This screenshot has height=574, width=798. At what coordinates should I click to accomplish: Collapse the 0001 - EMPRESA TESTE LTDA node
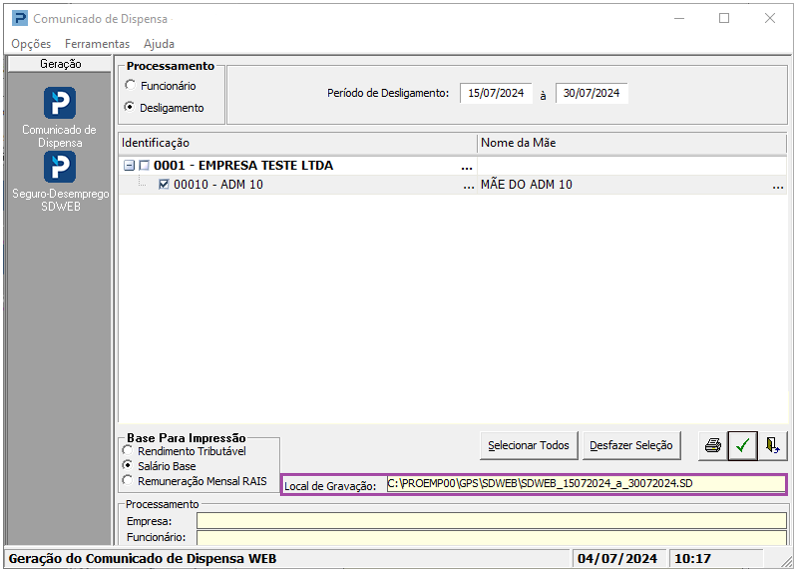point(129,166)
